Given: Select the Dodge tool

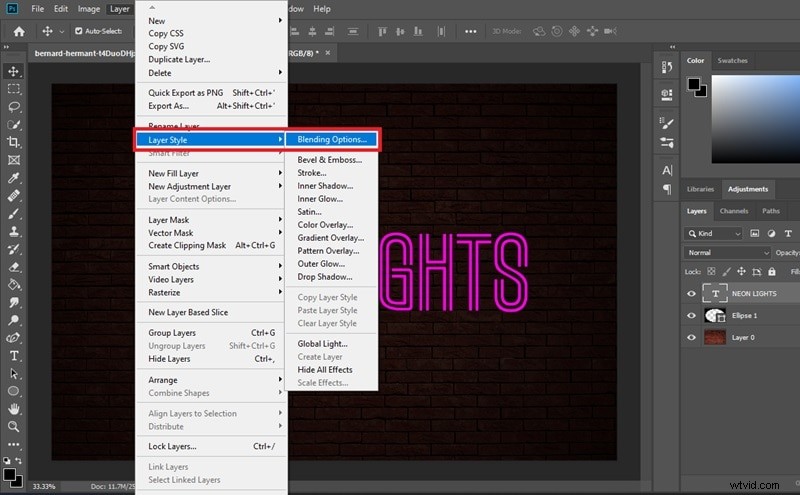Looking at the screenshot, I should tap(14, 320).
